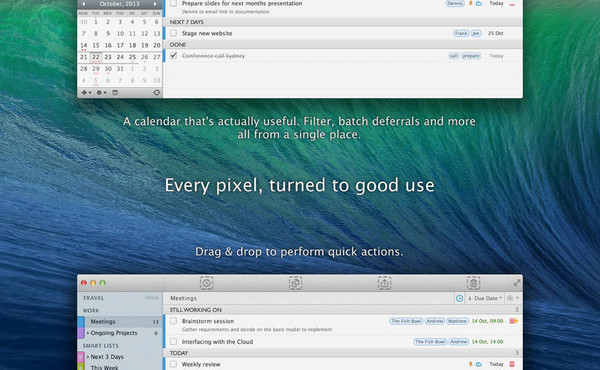Viewport: 600px width, 370px height.
Task: Click the 'Show' link next to TRAVEL
Action: [152, 298]
